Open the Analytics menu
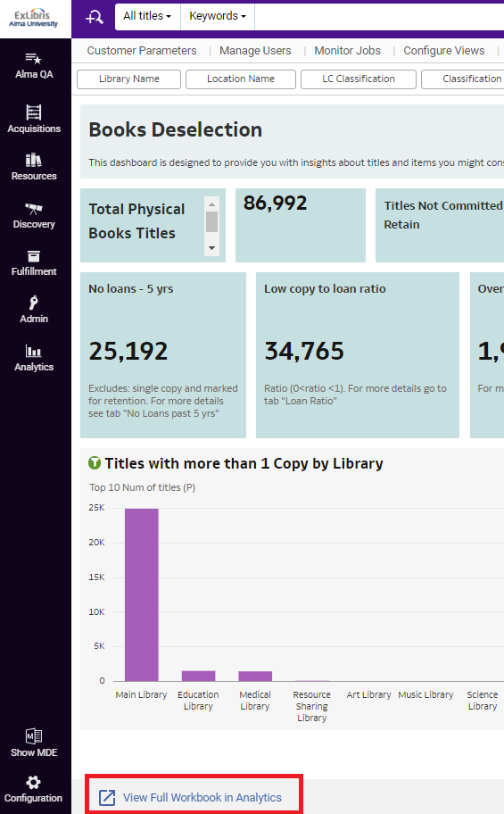The height and width of the screenshot is (814, 504). coord(34,358)
